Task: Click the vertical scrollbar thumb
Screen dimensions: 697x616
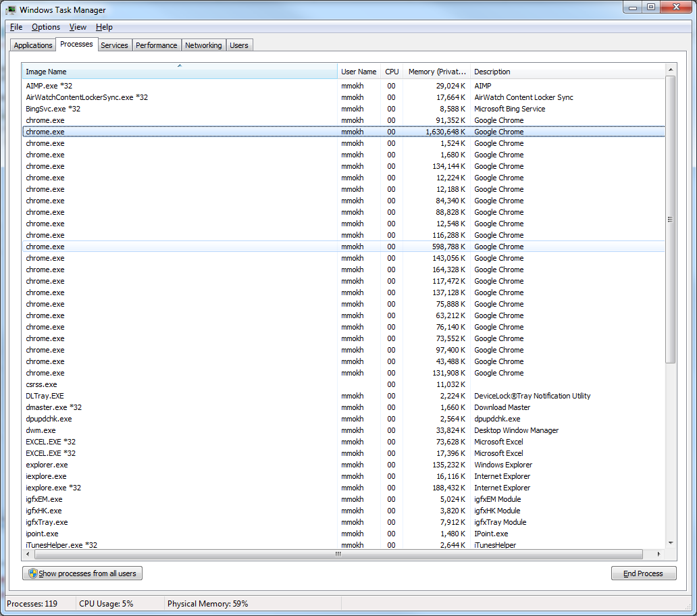Action: point(671,220)
